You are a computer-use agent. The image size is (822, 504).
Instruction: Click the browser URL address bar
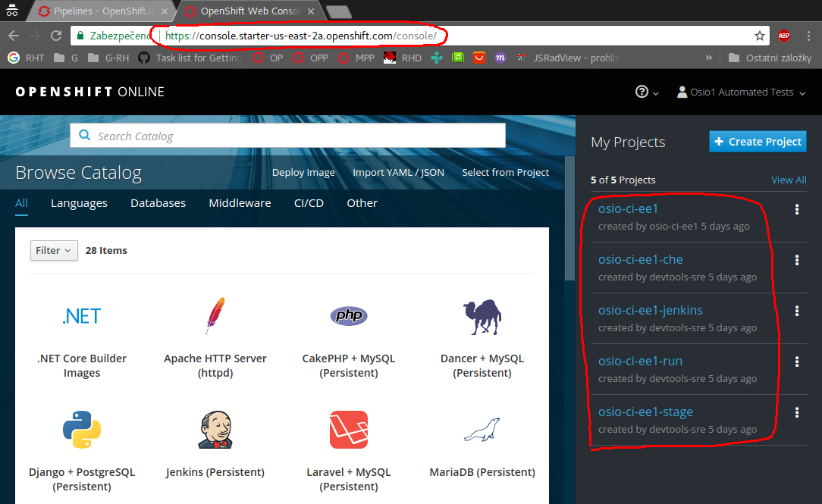[419, 36]
